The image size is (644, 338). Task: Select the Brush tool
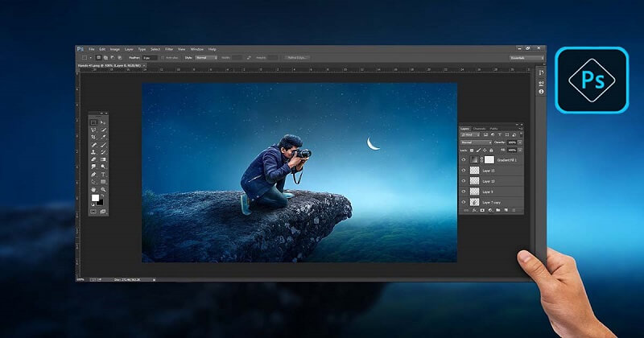103,145
